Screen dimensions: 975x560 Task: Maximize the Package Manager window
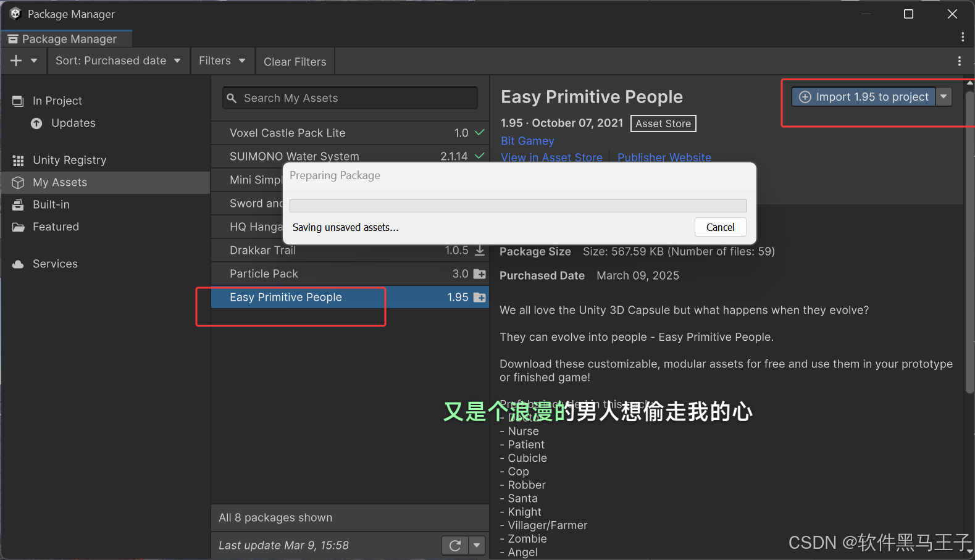tap(908, 14)
